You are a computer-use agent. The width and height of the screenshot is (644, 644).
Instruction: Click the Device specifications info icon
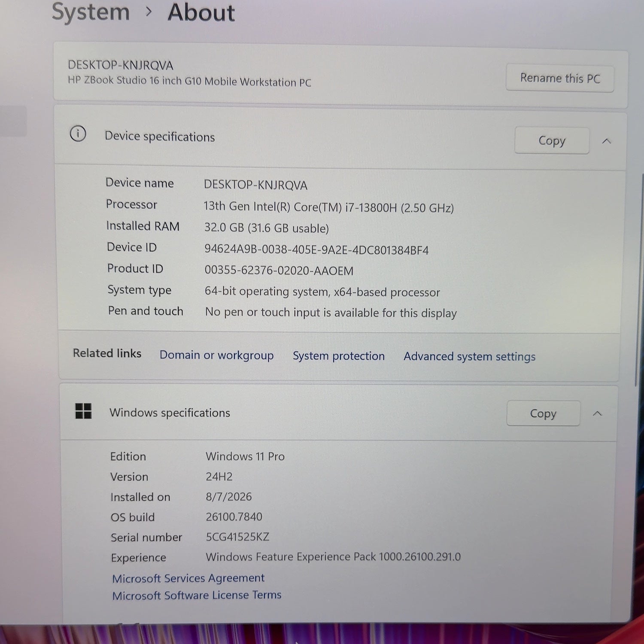[x=78, y=134]
